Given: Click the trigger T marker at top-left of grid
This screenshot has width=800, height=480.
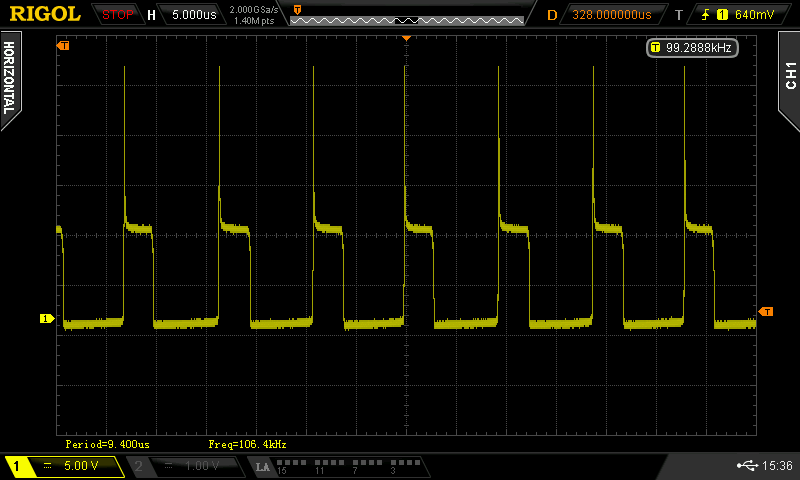Looking at the screenshot, I should click(x=65, y=46).
